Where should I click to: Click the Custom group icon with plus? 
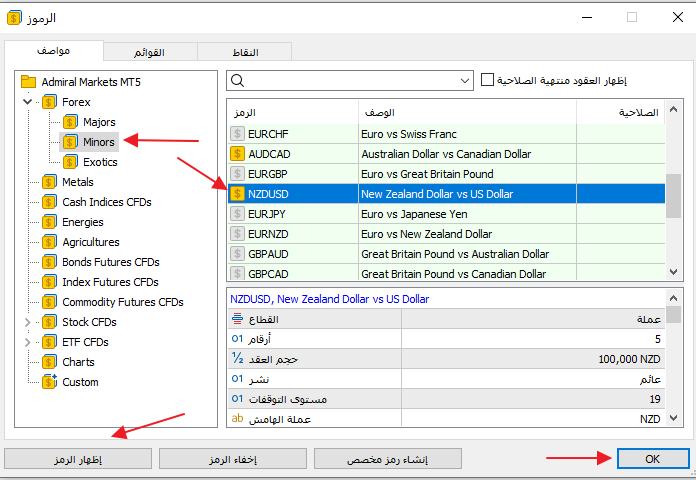point(49,382)
